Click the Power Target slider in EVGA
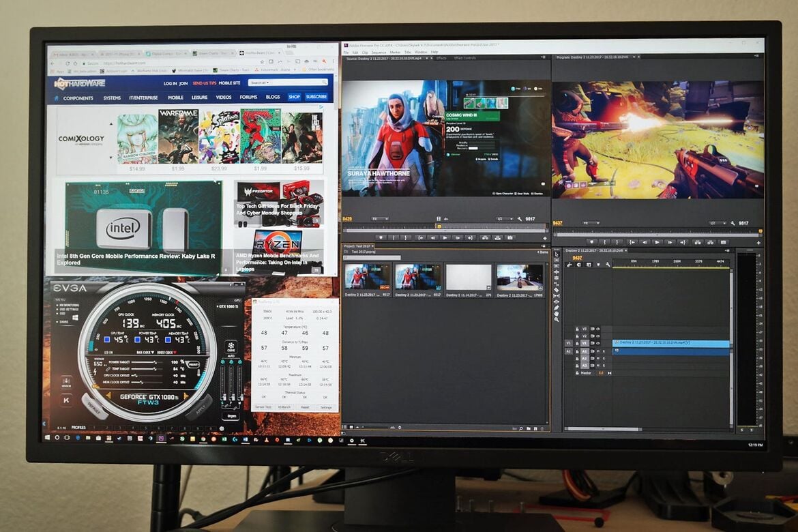The height and width of the screenshot is (532, 798). click(147, 362)
